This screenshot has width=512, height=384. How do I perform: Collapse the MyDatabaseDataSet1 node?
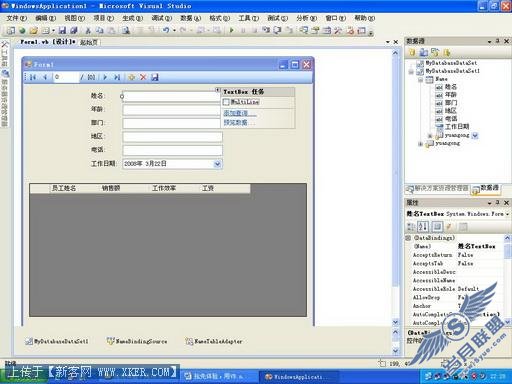[x=411, y=71]
